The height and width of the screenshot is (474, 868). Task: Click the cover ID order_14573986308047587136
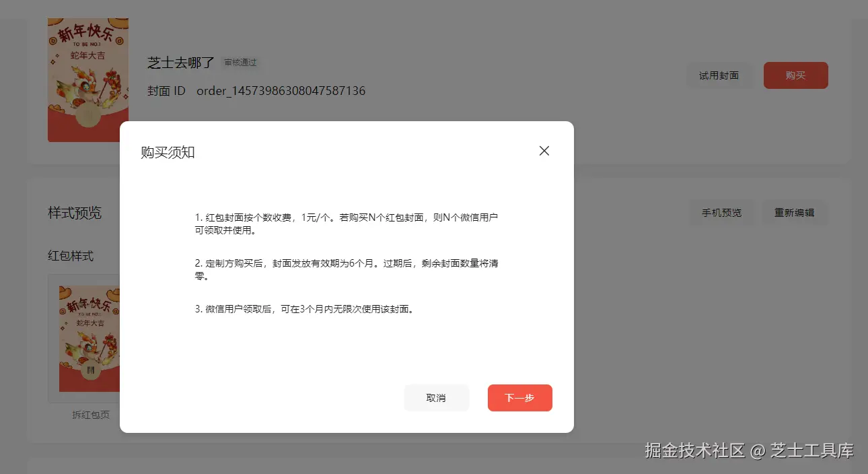[x=281, y=91]
